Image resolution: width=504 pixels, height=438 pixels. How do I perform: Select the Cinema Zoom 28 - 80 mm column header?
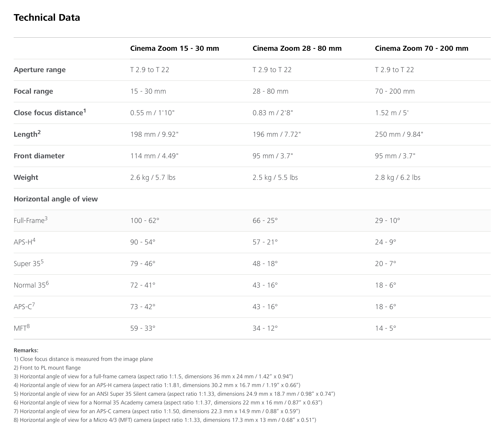tap(297, 48)
